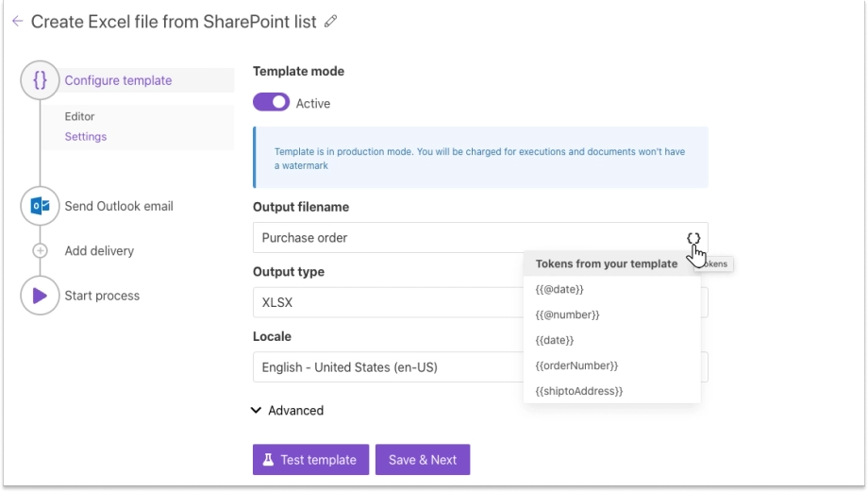Viewport: 868px width, 492px height.
Task: Click the plus icon to add delivery
Action: 40,251
